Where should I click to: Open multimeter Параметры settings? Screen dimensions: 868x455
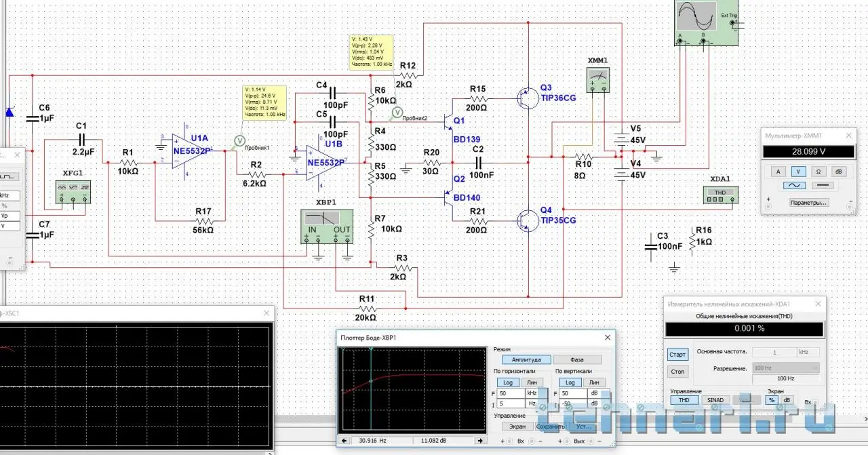[x=808, y=202]
